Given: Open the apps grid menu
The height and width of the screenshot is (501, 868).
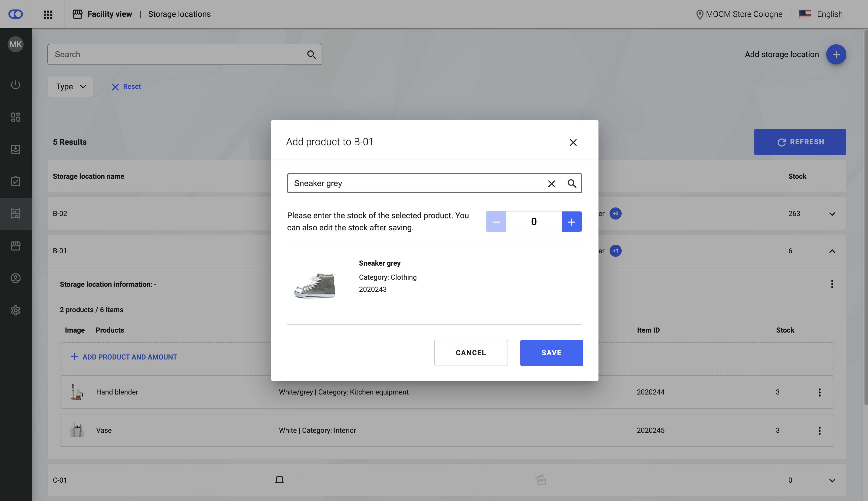Looking at the screenshot, I should (48, 14).
